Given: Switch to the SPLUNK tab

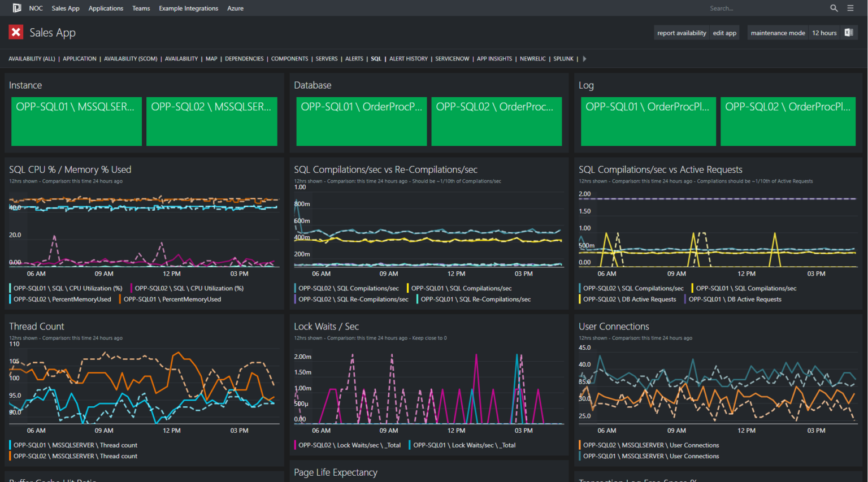Looking at the screenshot, I should (x=563, y=59).
